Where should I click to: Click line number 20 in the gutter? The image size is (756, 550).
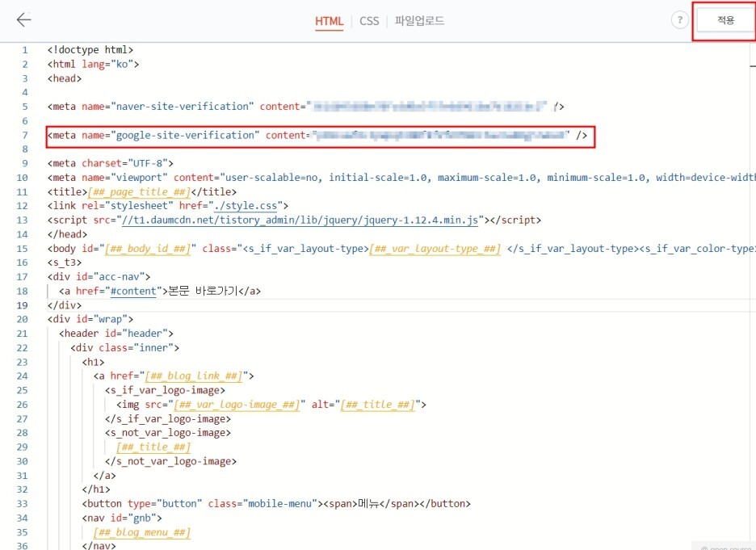(x=22, y=320)
